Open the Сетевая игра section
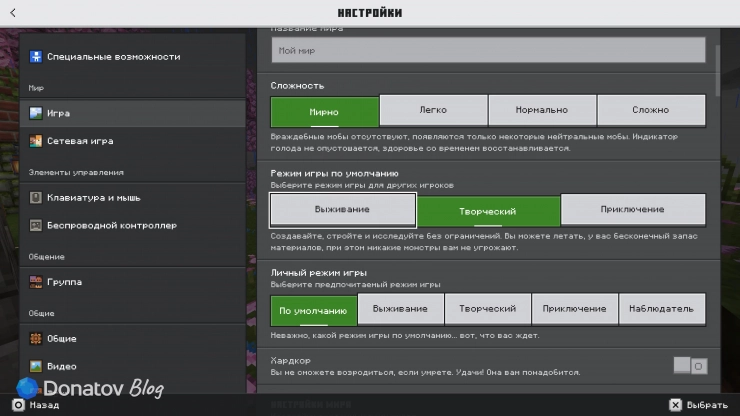Image resolution: width=740 pixels, height=416 pixels. [x=133, y=141]
